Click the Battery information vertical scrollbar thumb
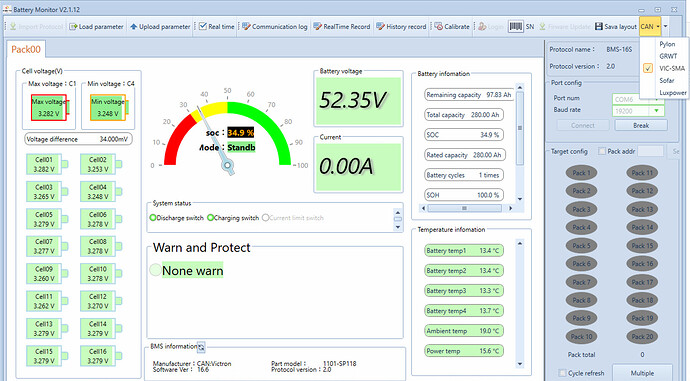This screenshot has width=690, height=381. [520, 128]
